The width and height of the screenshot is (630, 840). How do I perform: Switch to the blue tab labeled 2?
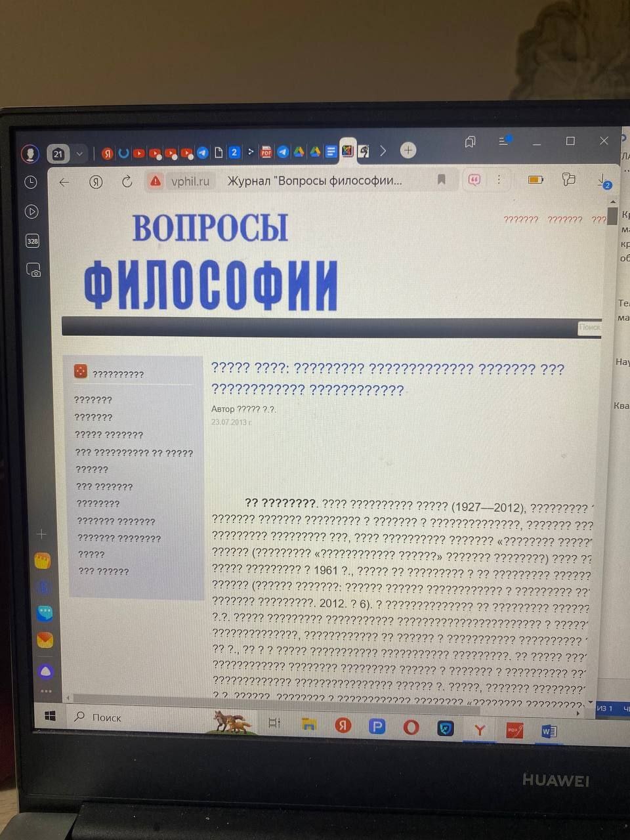click(x=234, y=152)
